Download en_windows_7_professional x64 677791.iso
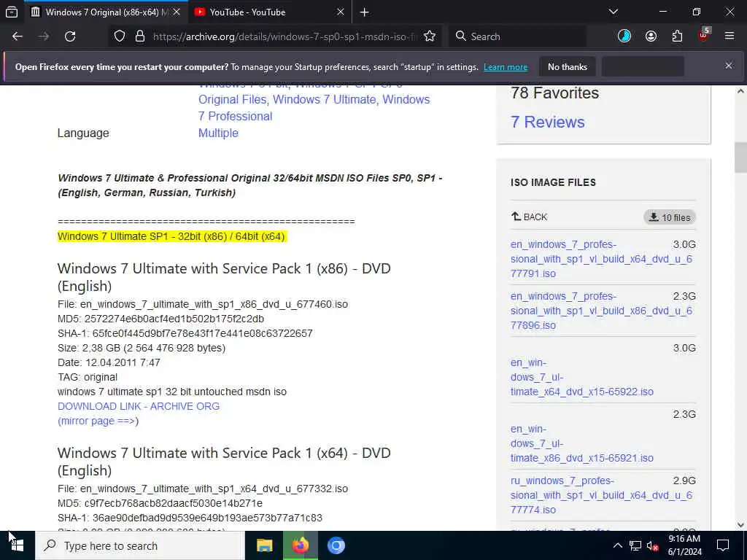The width and height of the screenshot is (747, 560). (x=601, y=259)
